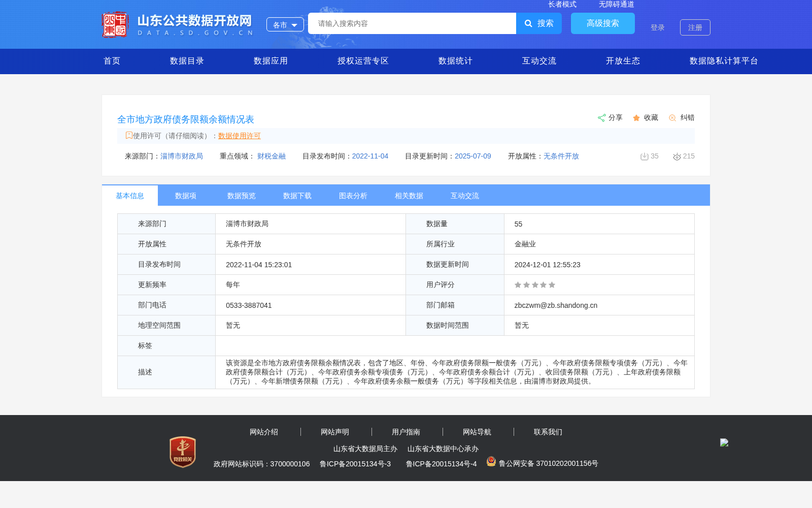Open 数据目录 navigation item

coord(187,61)
